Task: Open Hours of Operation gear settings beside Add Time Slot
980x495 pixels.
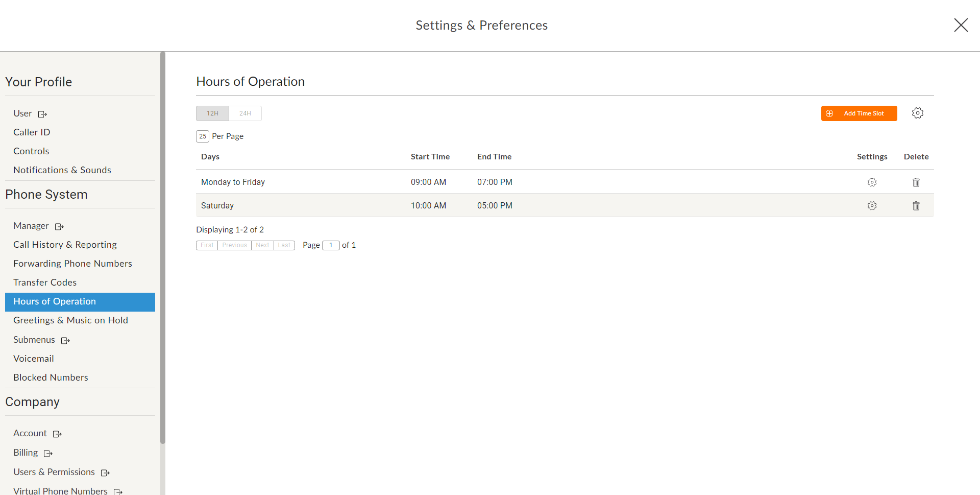Action: [918, 113]
